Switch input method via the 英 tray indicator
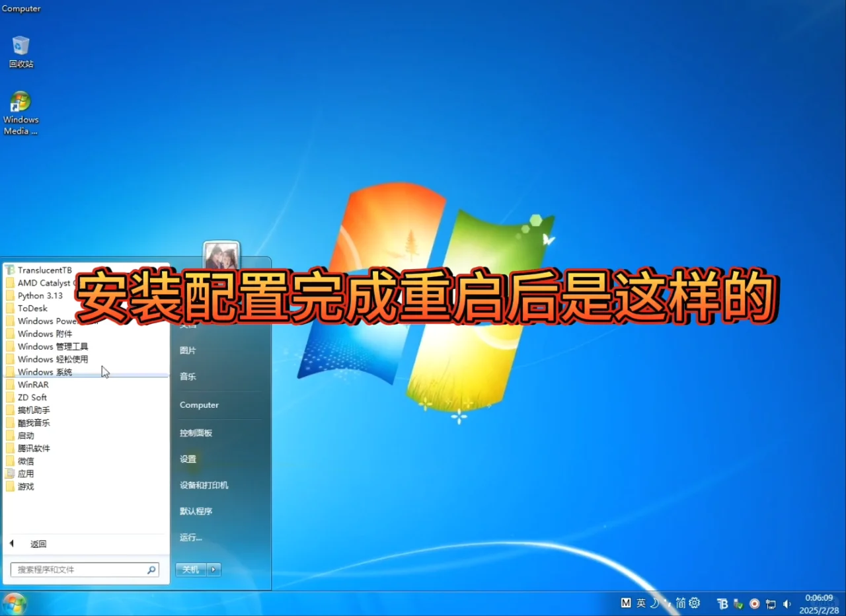Image resolution: width=846 pixels, height=616 pixels. [641, 603]
